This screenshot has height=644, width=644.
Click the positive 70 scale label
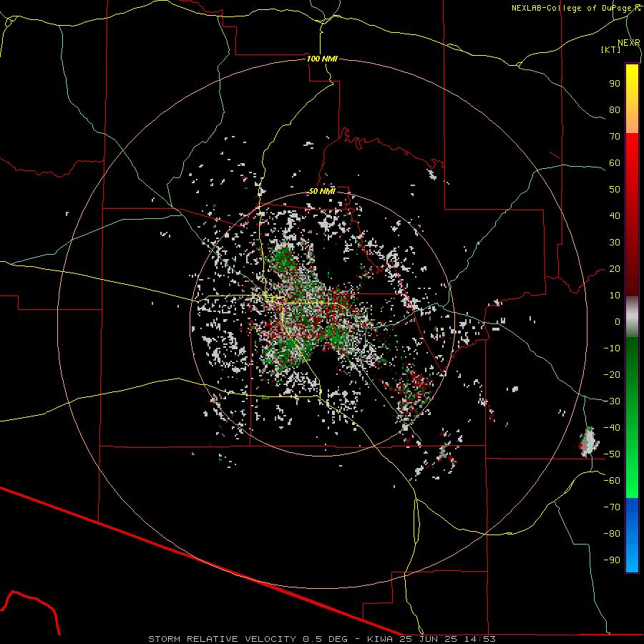(x=615, y=137)
